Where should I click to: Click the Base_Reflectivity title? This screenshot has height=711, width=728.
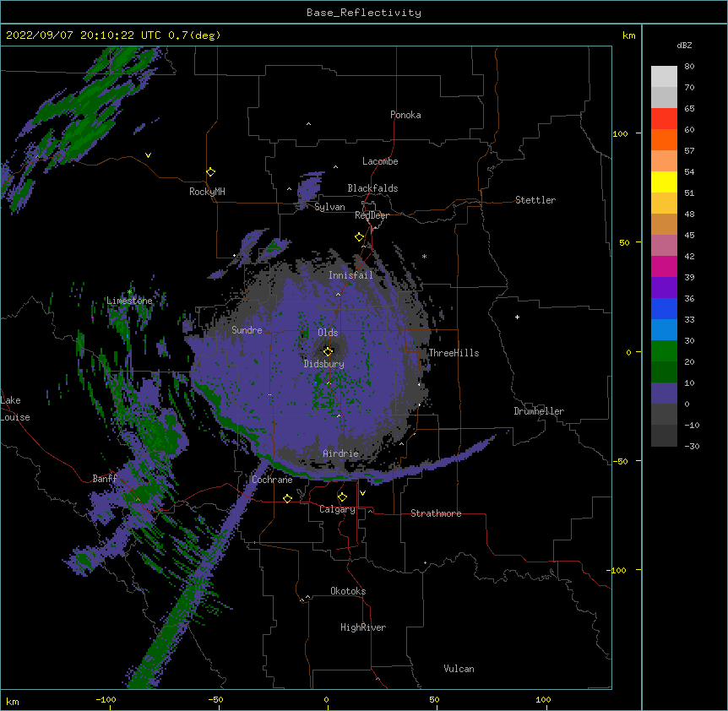coord(363,13)
